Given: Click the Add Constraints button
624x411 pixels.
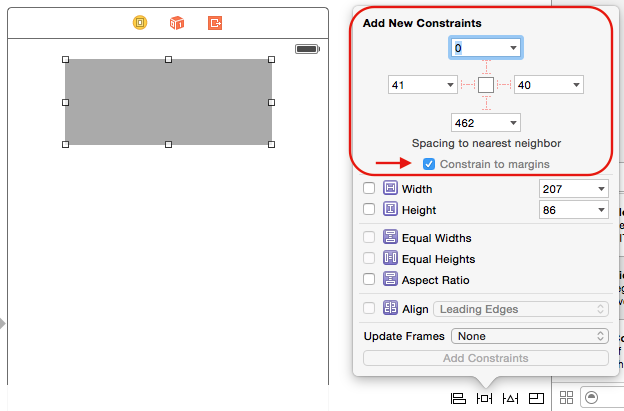Looking at the screenshot, I should point(485,358).
